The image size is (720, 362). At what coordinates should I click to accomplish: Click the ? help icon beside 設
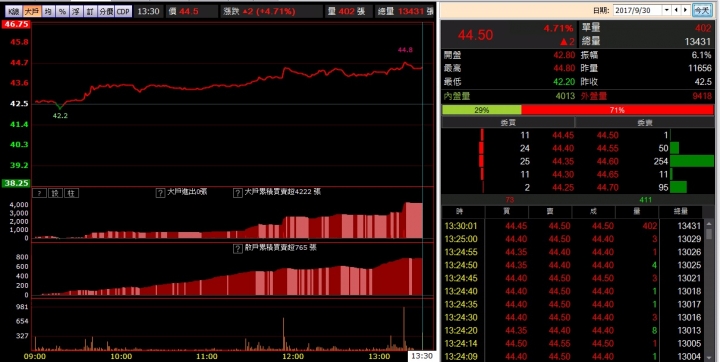click(x=39, y=193)
